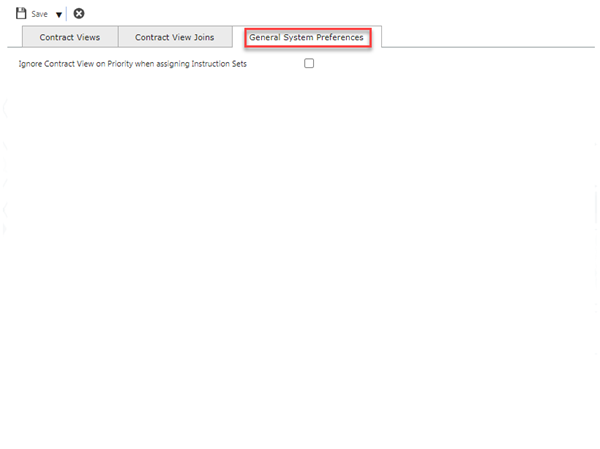Click the floppy disk Save icon
The height and width of the screenshot is (449, 600).
click(21, 14)
